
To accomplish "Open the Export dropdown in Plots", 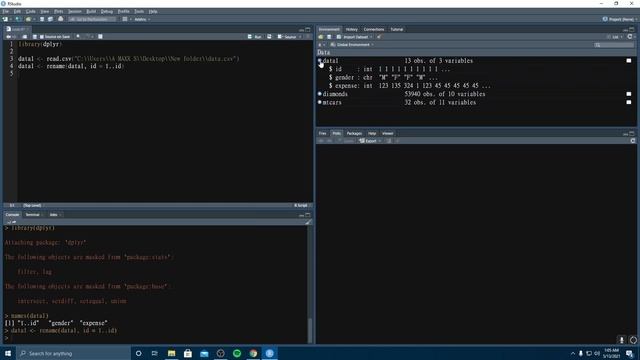I will (x=370, y=141).
